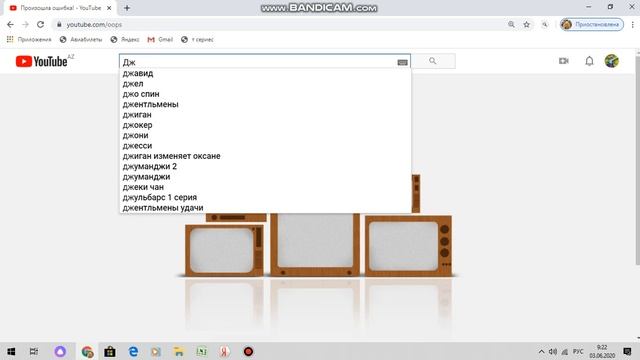Click the paused Chrome profile button
Screen dimensions: 640x360
591,24
